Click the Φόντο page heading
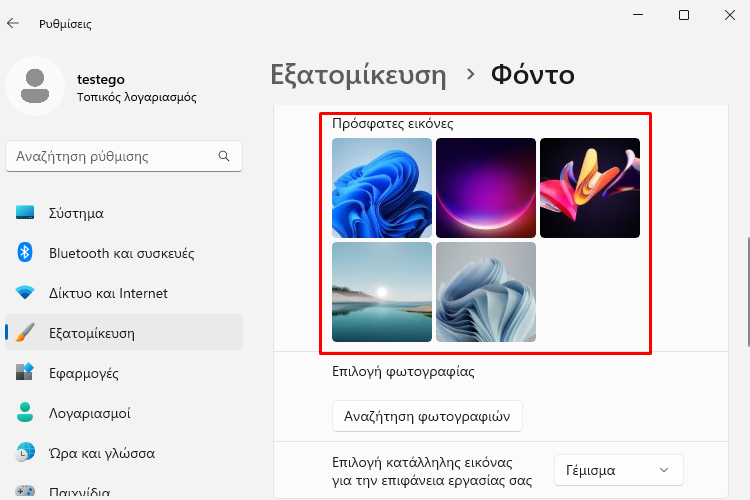Image resolution: width=750 pixels, height=500 pixels. pos(533,75)
